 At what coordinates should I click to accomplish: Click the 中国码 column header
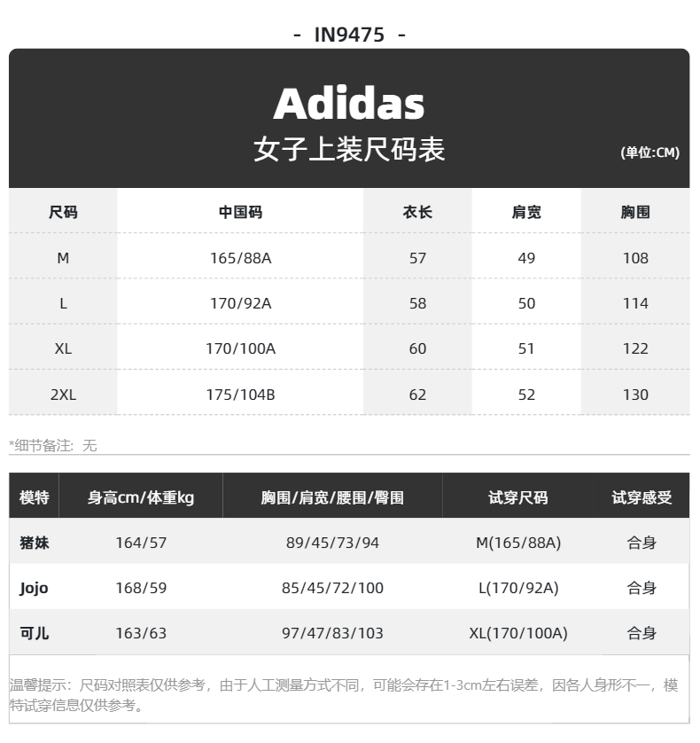click(x=241, y=212)
